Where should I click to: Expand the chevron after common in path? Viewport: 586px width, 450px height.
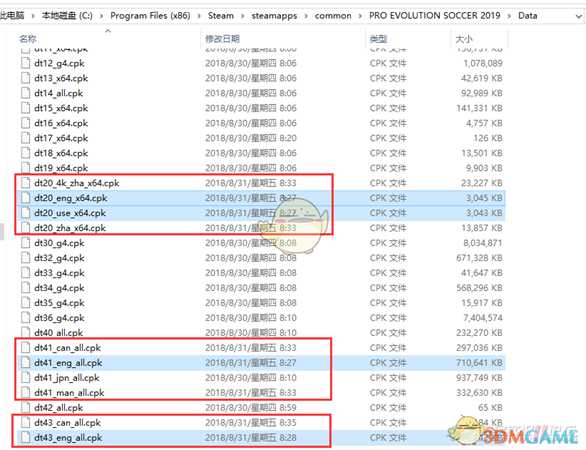coord(360,16)
